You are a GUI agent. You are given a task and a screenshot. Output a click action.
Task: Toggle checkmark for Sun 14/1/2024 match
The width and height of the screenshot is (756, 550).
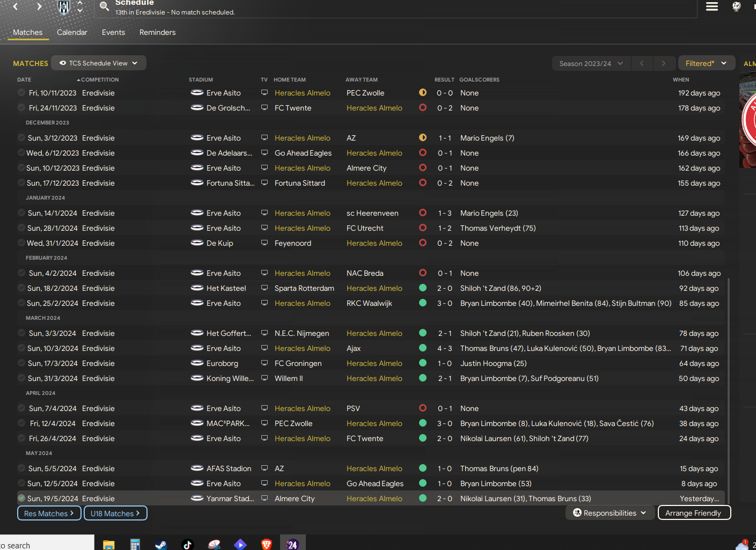point(21,212)
